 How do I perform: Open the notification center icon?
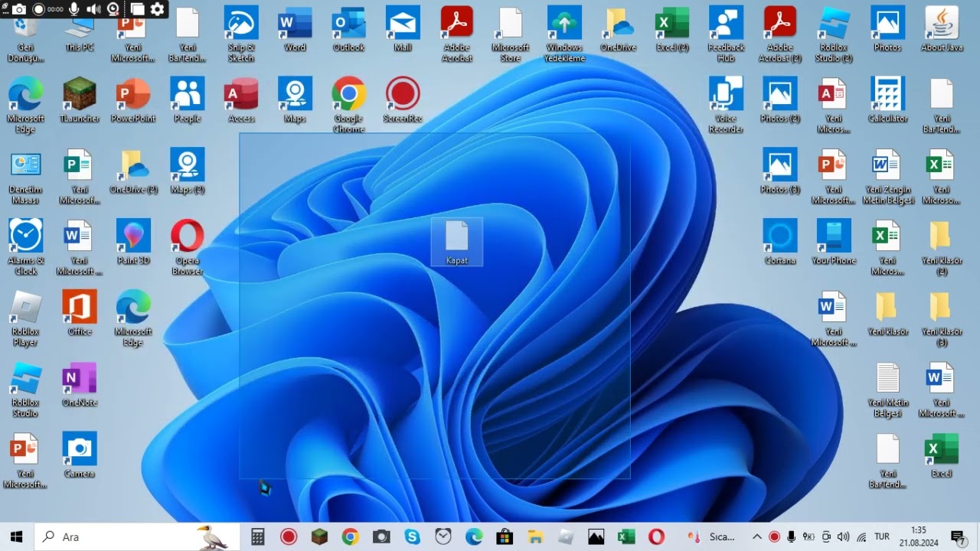click(x=957, y=537)
